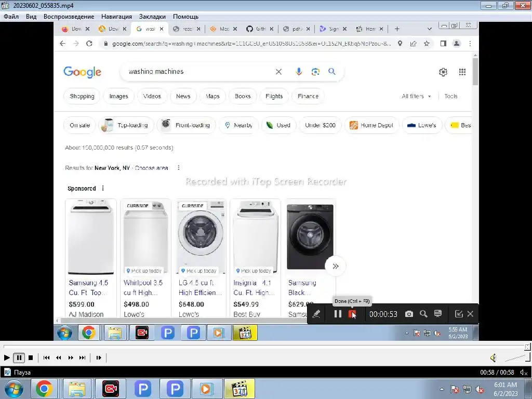This screenshot has height=399, width=532.
Task: Switch to the Sign tab
Action: pyautogui.click(x=334, y=29)
